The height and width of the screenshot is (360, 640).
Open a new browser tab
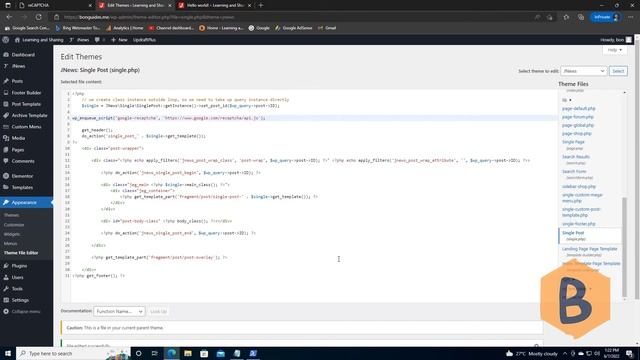[x=261, y=5]
